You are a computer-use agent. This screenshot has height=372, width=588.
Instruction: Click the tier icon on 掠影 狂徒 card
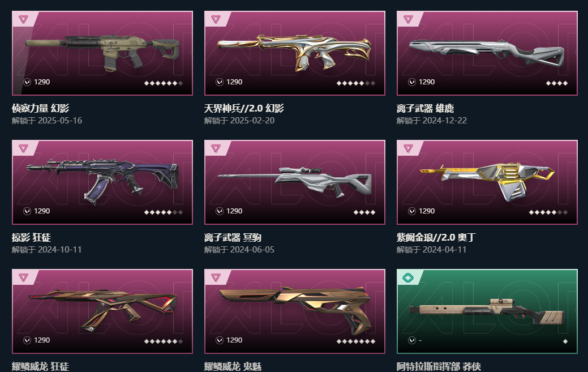[23, 148]
